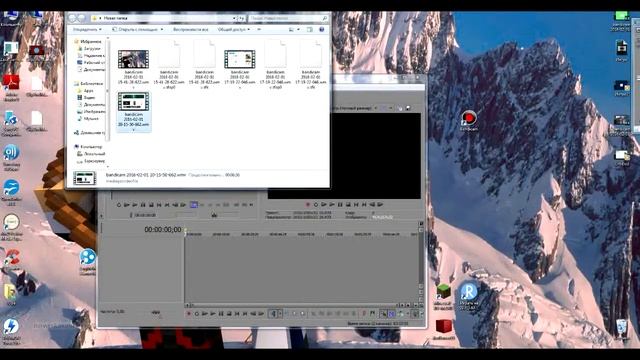Open the Упорядочить dropdown menu
The width and height of the screenshot is (640, 360).
(87, 29)
